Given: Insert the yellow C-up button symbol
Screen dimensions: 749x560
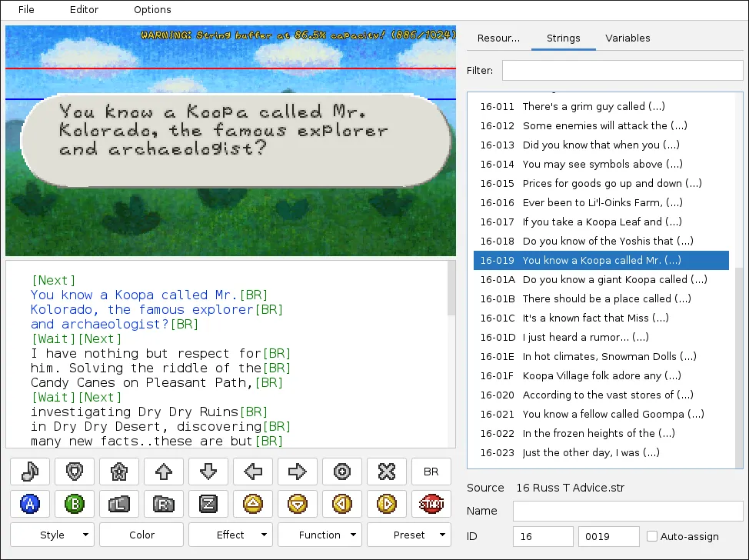Looking at the screenshot, I should point(253,504).
